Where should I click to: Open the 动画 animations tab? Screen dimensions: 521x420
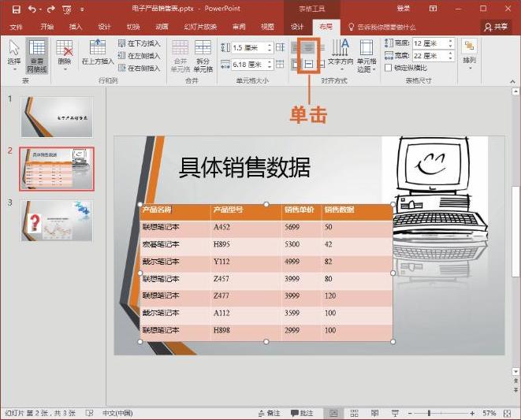(x=162, y=27)
